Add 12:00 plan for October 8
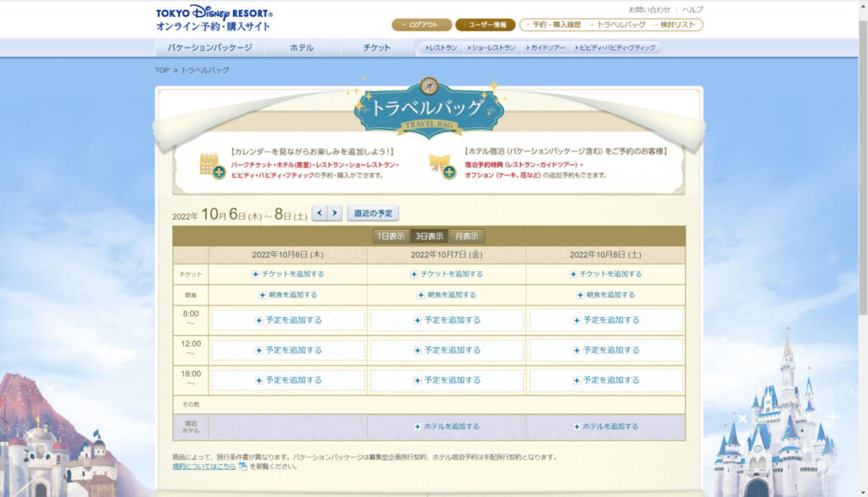 [606, 350]
